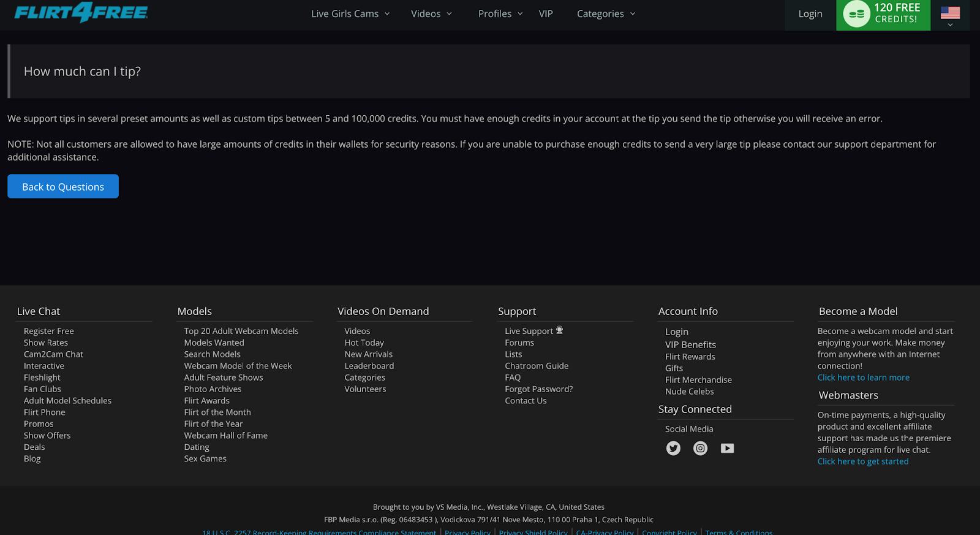Open the Gifts link

(674, 368)
